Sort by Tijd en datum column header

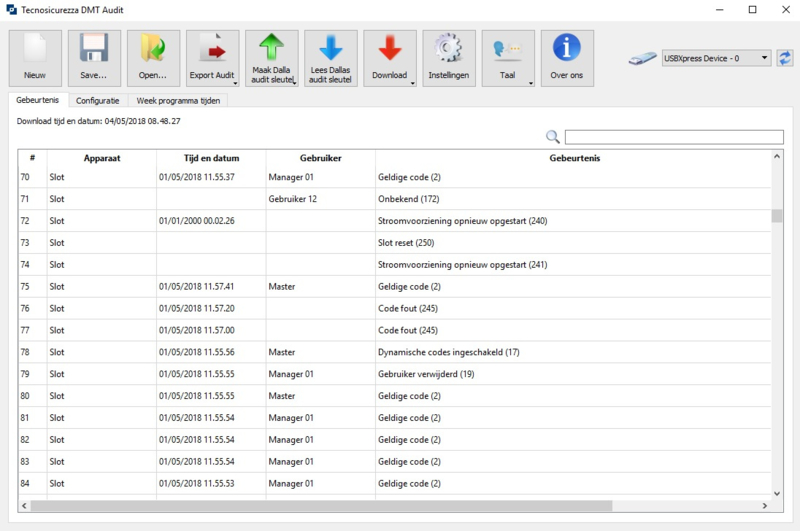[211, 158]
